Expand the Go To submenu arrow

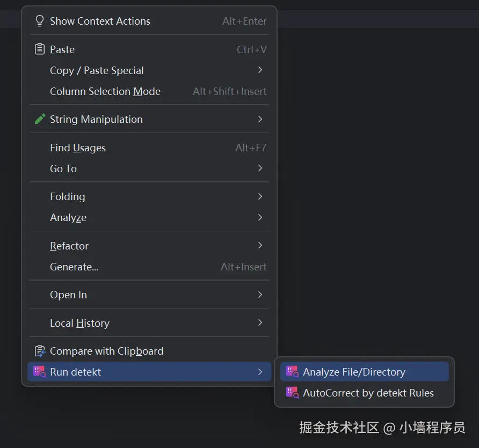point(260,168)
